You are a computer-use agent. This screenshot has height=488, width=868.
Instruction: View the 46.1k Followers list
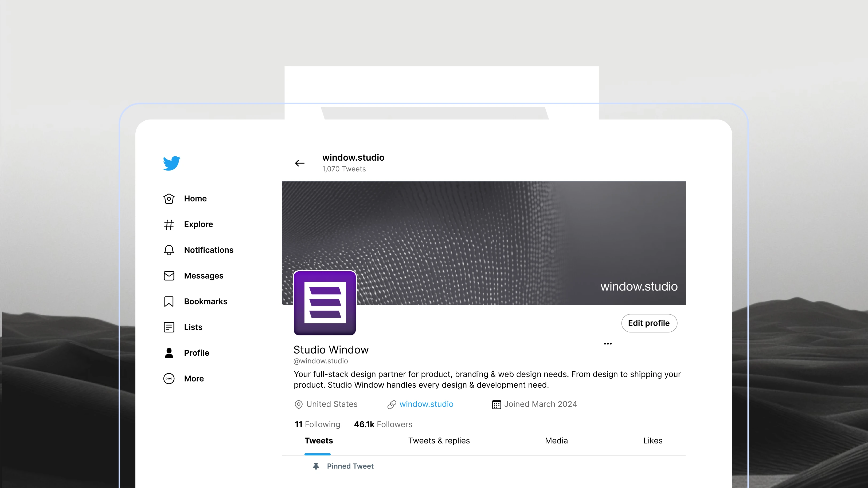(x=383, y=424)
